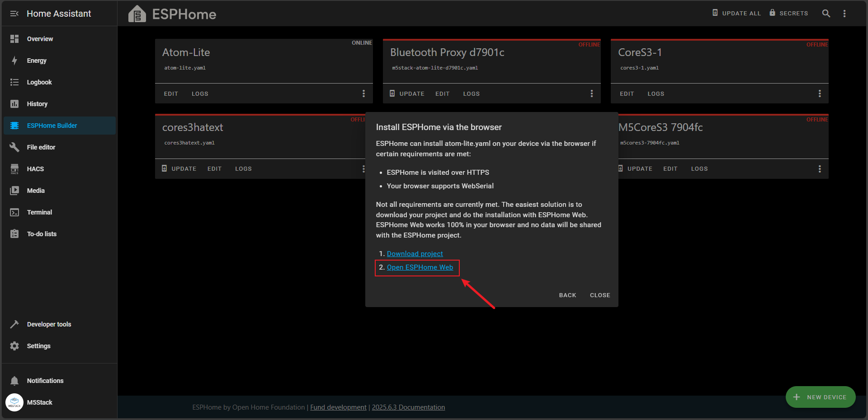Edit the cores3hatext configuration
The image size is (868, 420).
pyautogui.click(x=214, y=169)
